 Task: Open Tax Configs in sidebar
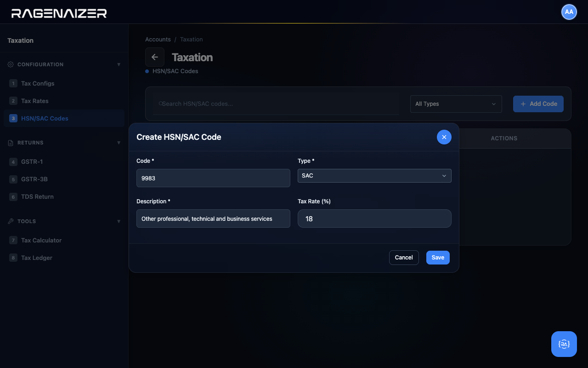coord(64,83)
